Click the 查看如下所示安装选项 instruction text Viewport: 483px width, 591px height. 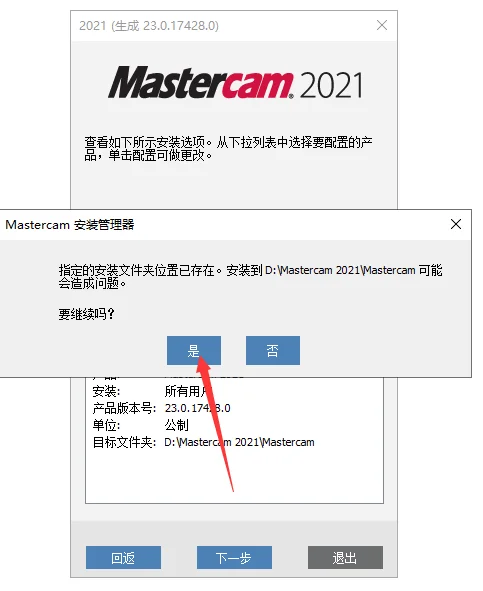(x=228, y=149)
